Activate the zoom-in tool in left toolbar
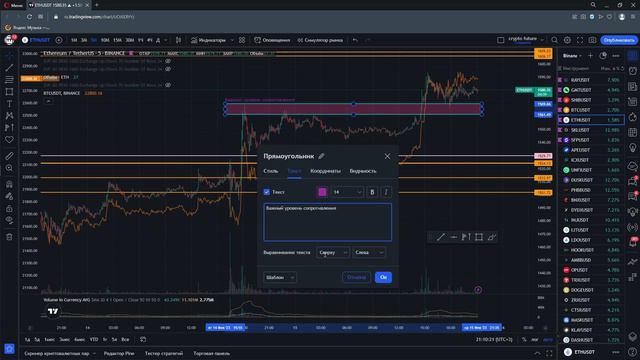This screenshot has height=360, width=640. pyautogui.click(x=9, y=168)
